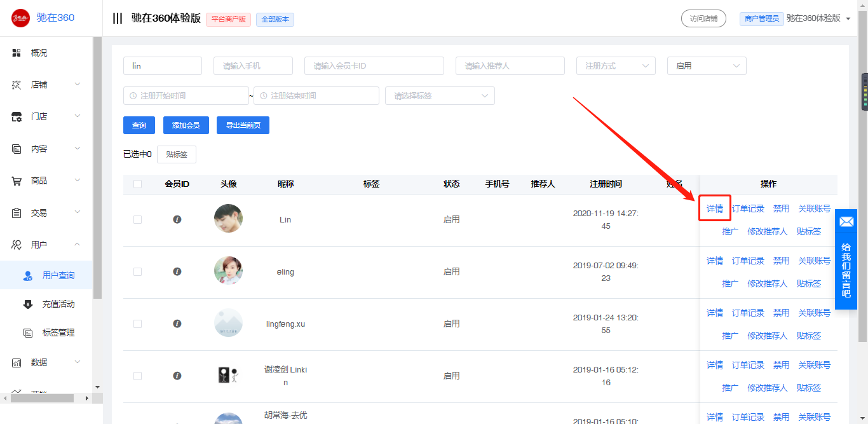Open 订单记录 for member eling

click(748, 261)
